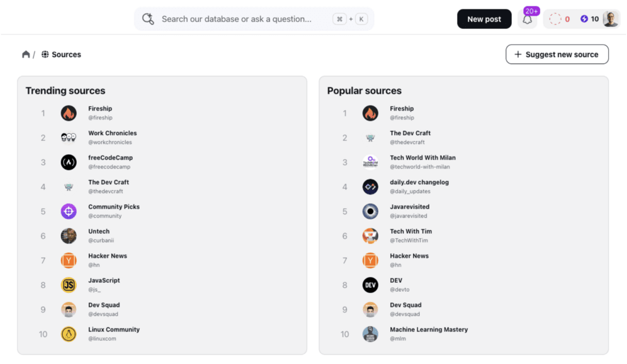Click the DEV black logo icon

pyautogui.click(x=370, y=285)
